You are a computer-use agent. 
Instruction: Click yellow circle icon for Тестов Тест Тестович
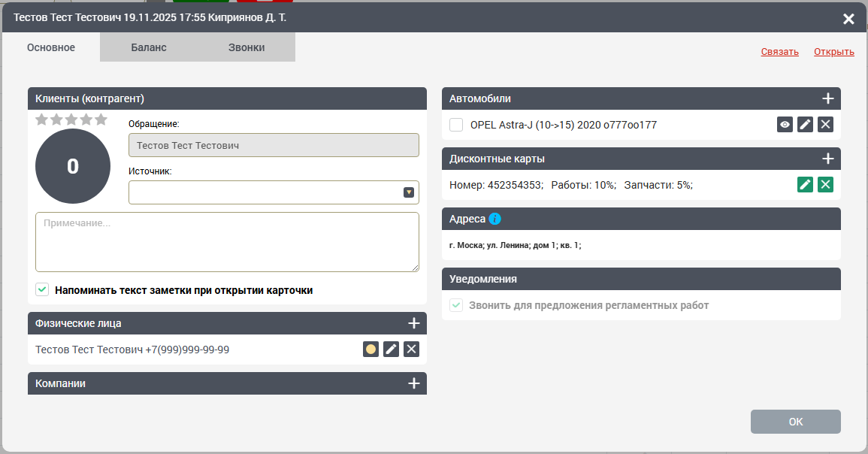[x=371, y=349]
